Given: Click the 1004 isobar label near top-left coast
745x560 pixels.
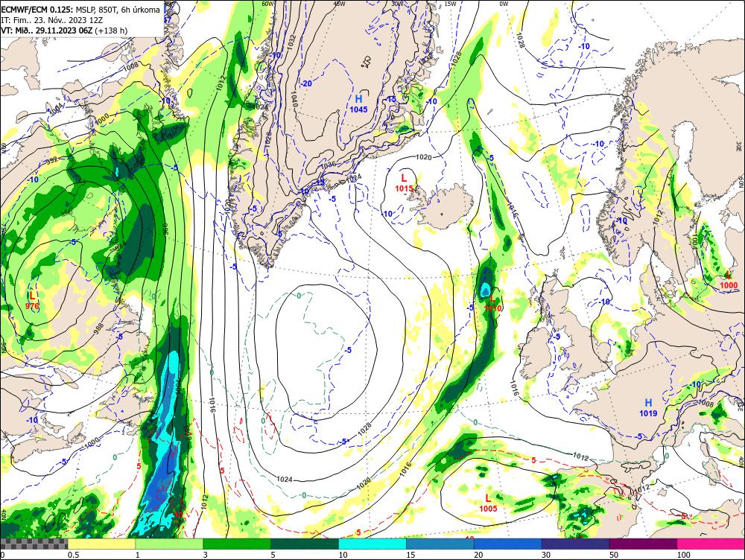Looking at the screenshot, I should tap(56, 109).
